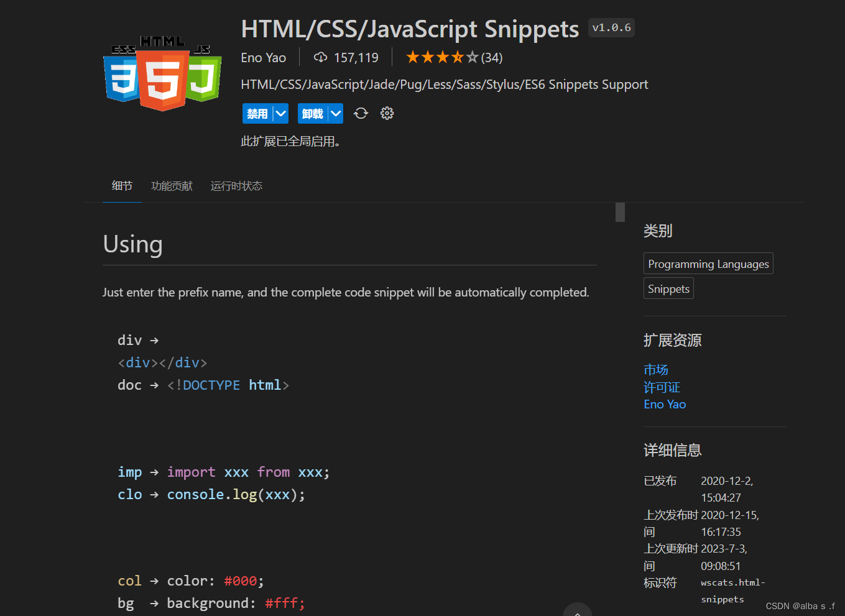Select the Snippets category tag
The image size is (845, 616).
668,288
